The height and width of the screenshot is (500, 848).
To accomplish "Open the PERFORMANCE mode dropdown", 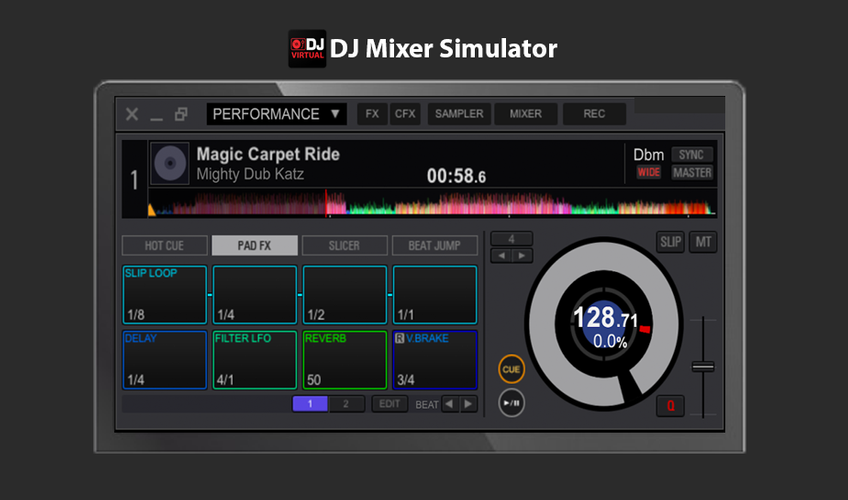I will (276, 114).
